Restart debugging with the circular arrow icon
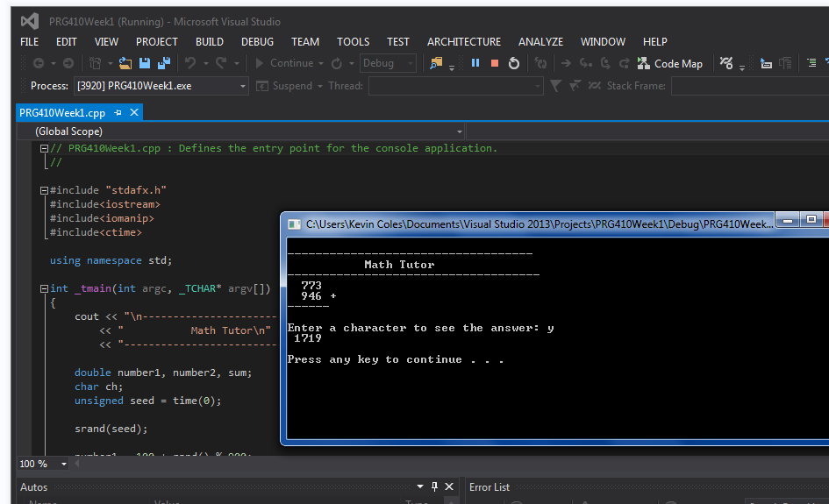 pyautogui.click(x=514, y=63)
